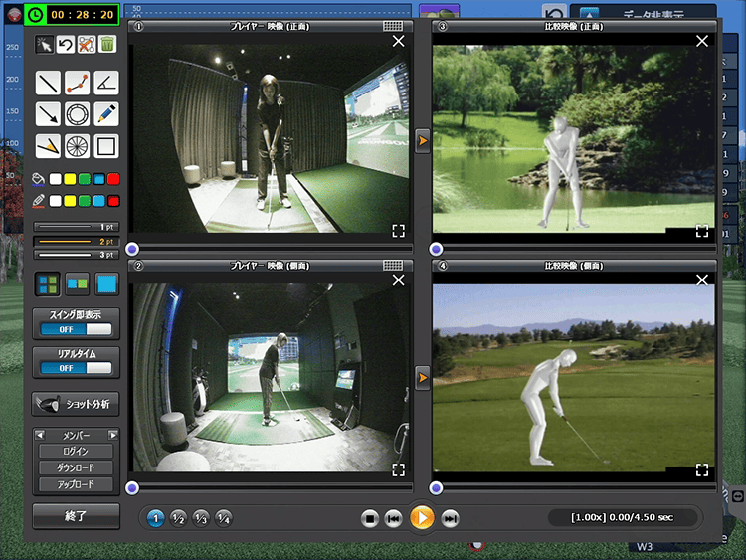The height and width of the screenshot is (560, 746).
Task: Select the 1/2 playback speed button
Action: click(179, 518)
